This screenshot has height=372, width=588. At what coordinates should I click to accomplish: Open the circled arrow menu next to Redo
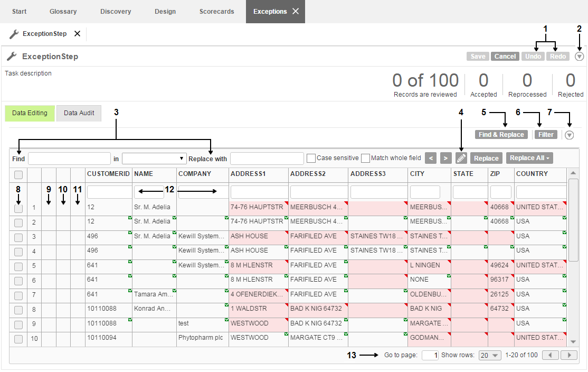point(580,57)
